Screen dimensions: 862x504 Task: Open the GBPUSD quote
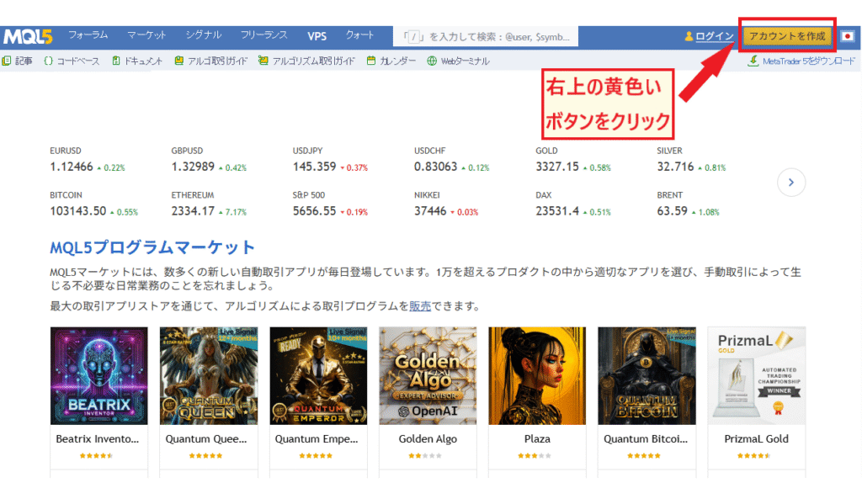[x=209, y=159]
